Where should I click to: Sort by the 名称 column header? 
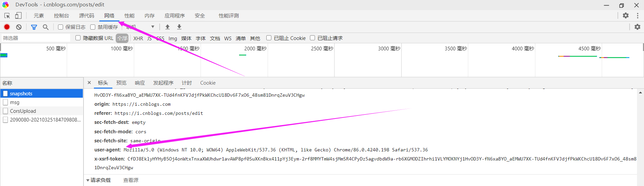point(42,83)
